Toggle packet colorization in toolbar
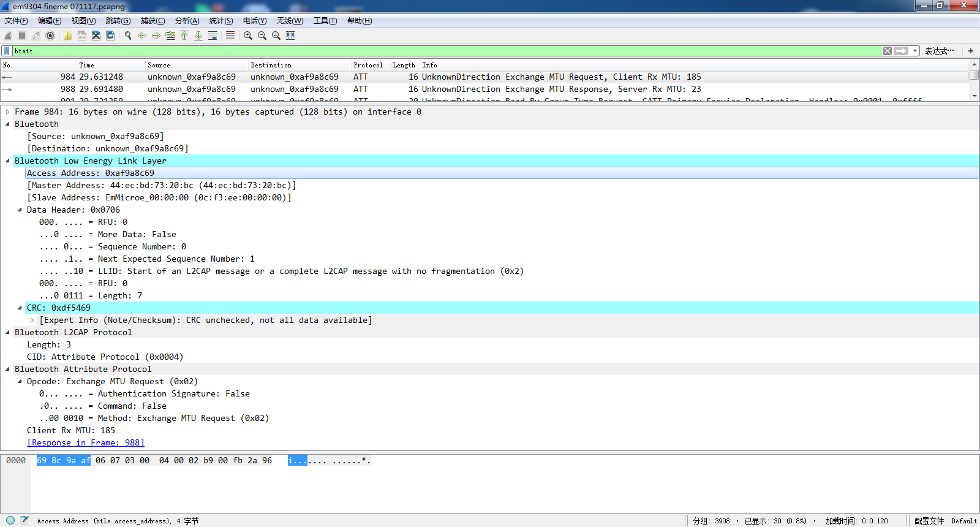The width and height of the screenshot is (980, 527). pyautogui.click(x=230, y=36)
